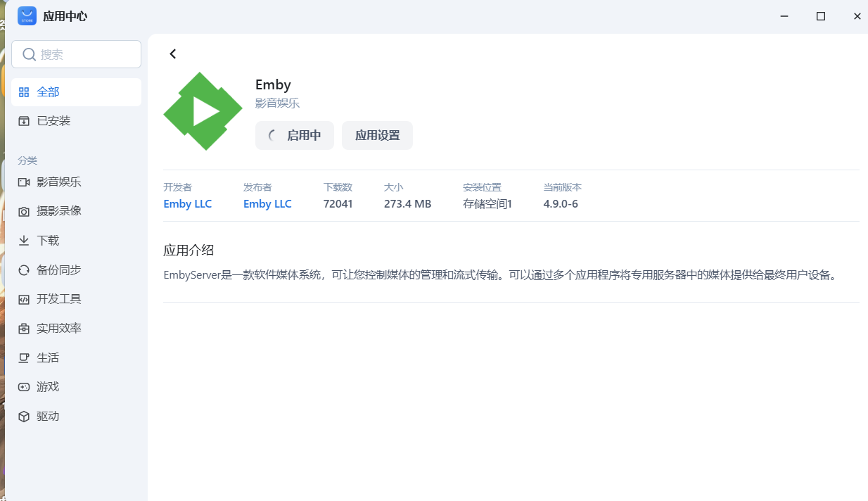Click the 下载数 field label
Viewport: 868px width, 501px height.
tap(338, 187)
